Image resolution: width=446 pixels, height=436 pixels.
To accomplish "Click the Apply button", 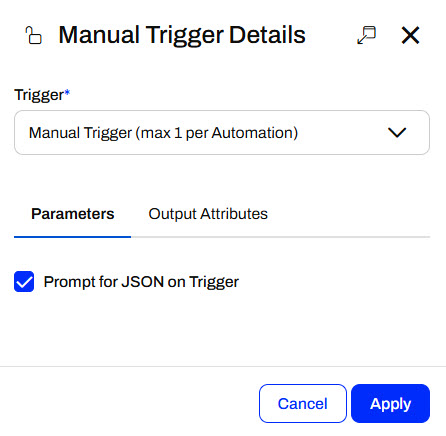I will (390, 404).
